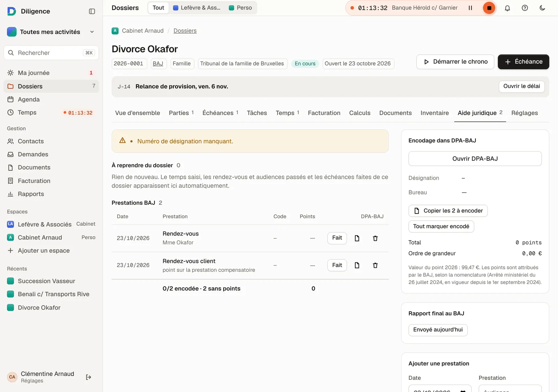Click the logout icon next to Clémentine Arnaud
The width and height of the screenshot is (558, 392).
pos(89,377)
